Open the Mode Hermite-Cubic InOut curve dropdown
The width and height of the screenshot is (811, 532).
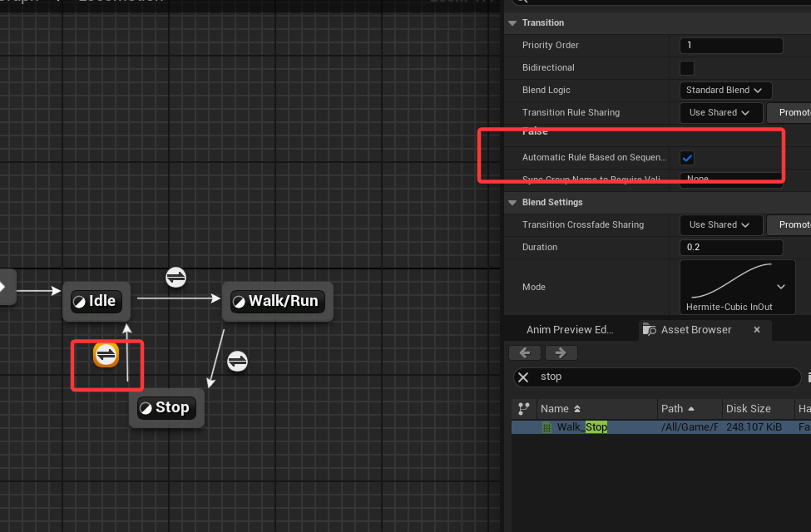point(737,287)
